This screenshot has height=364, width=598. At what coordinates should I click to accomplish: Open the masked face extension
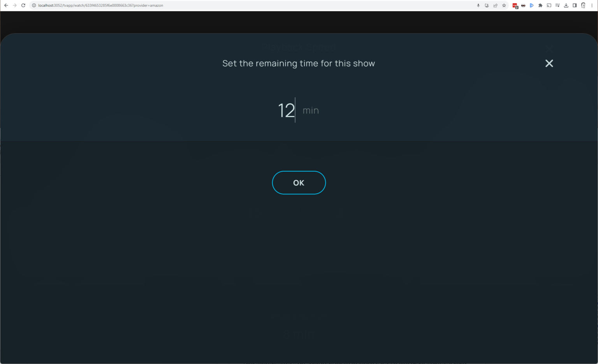point(523,5)
